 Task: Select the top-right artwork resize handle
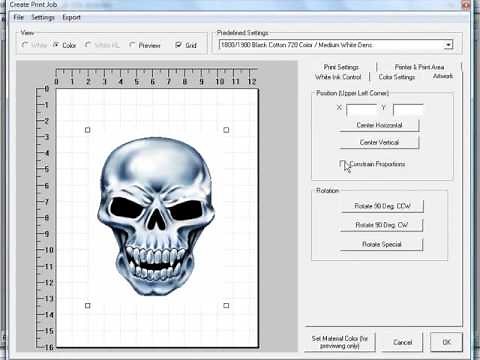[x=226, y=130]
